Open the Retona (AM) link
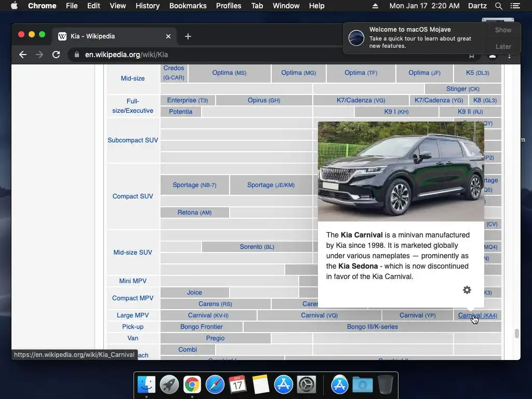532x399 pixels. (194, 212)
